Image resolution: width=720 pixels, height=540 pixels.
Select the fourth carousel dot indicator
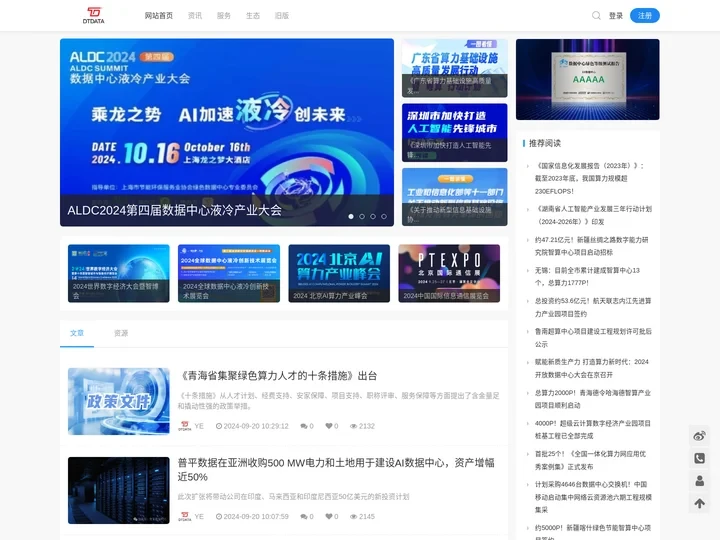click(384, 216)
